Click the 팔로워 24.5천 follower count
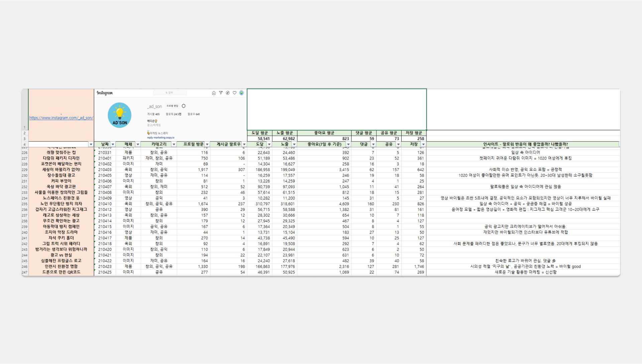This screenshot has height=364, width=642. point(174,114)
